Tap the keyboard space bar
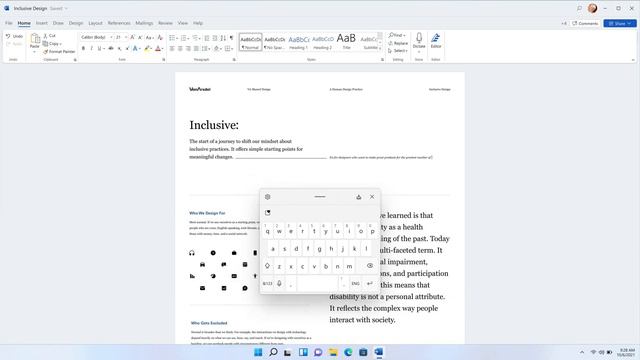The height and width of the screenshot is (360, 640). [x=318, y=283]
